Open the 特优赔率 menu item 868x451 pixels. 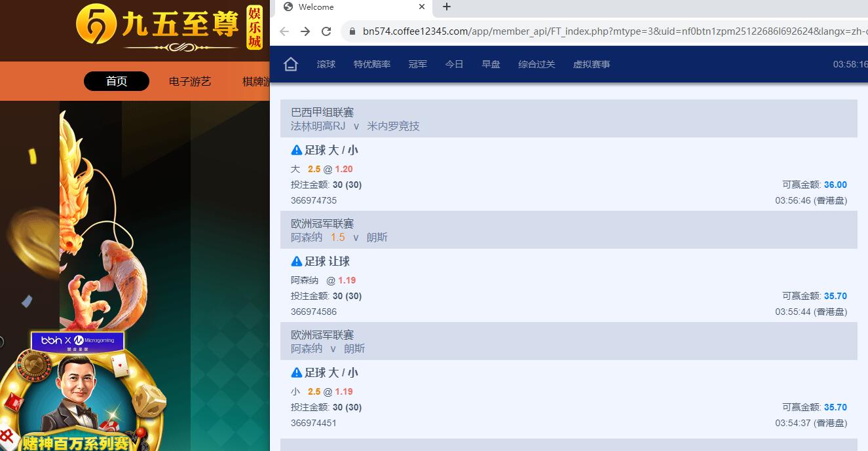pos(372,64)
